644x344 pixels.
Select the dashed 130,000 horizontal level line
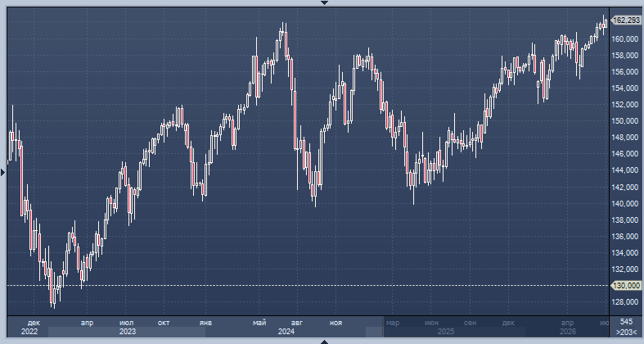tap(308, 285)
